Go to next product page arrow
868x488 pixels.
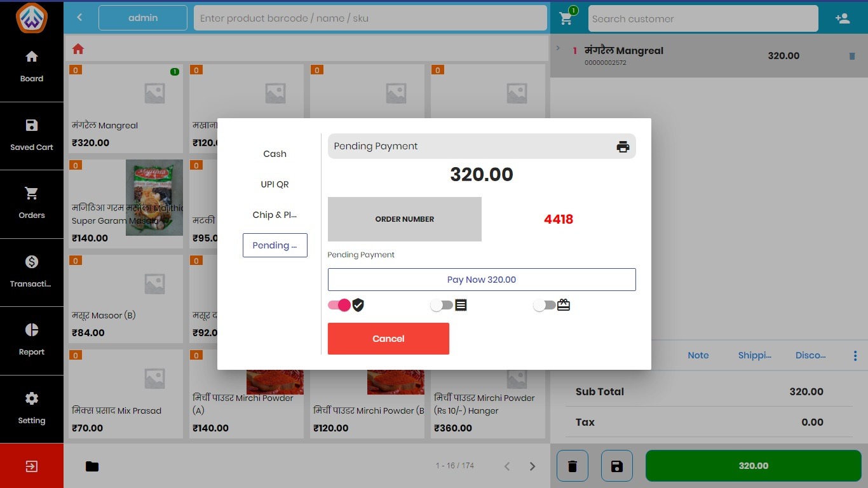[x=532, y=466]
